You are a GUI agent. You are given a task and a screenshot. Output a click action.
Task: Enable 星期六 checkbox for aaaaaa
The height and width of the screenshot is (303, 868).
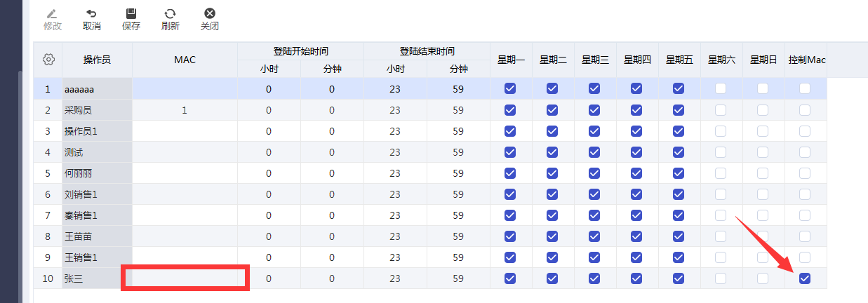[721, 88]
